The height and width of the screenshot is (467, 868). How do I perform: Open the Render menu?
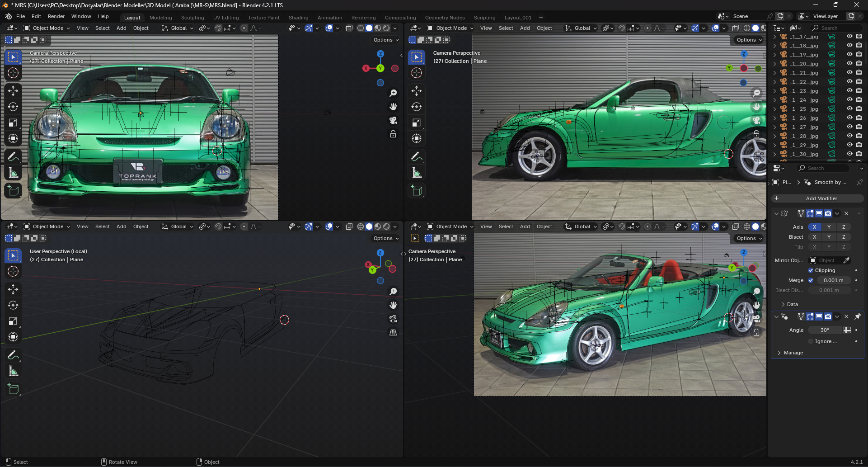tap(56, 16)
